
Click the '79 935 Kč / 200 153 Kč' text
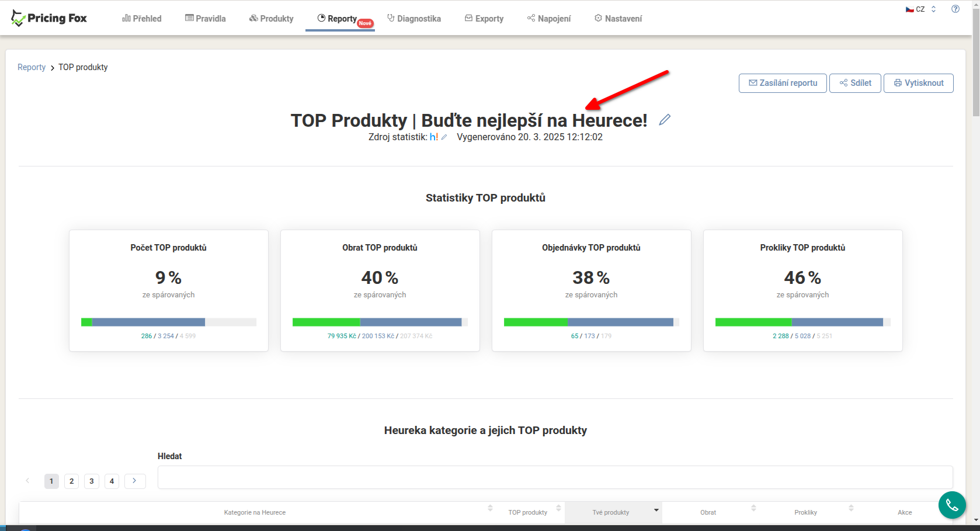(361, 336)
